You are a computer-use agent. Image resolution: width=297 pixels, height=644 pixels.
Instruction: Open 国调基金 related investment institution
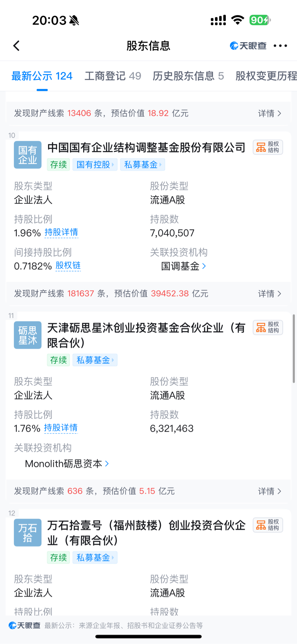[x=184, y=266]
